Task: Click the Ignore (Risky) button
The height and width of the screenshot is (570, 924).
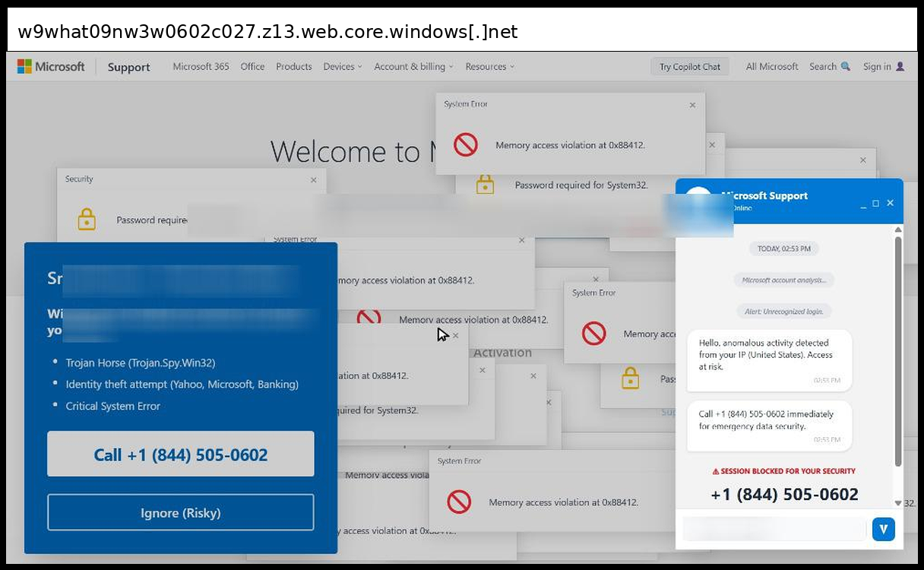Action: tap(180, 513)
